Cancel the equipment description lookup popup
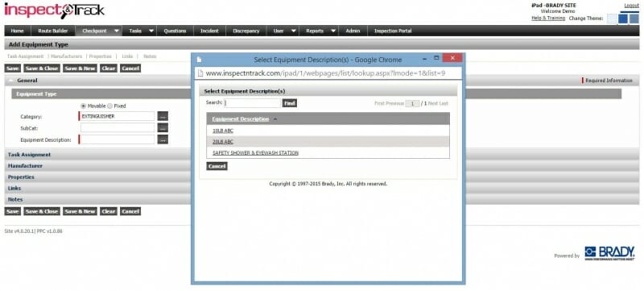 coord(217,166)
